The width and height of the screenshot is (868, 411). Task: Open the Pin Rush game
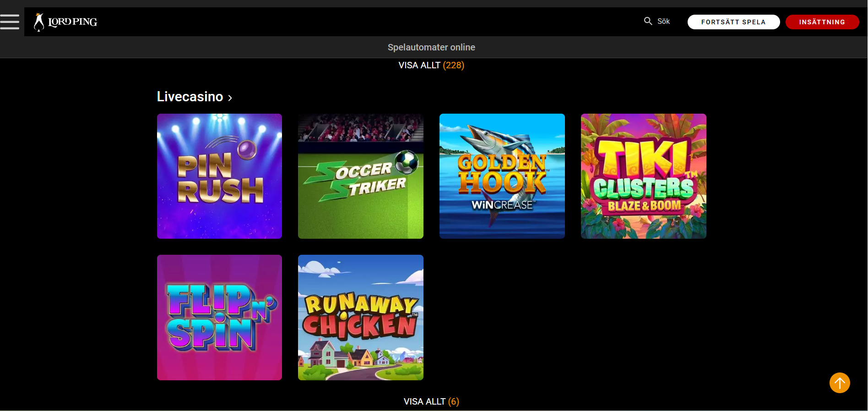[219, 176]
